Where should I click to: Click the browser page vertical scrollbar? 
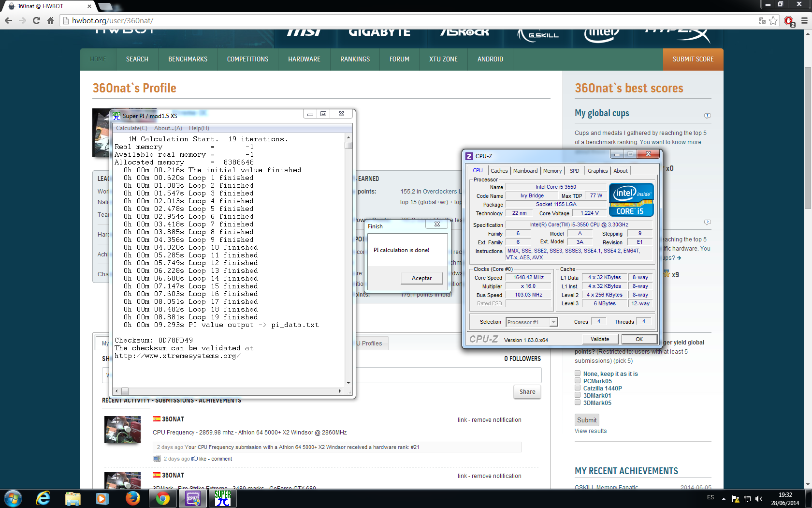point(808,138)
